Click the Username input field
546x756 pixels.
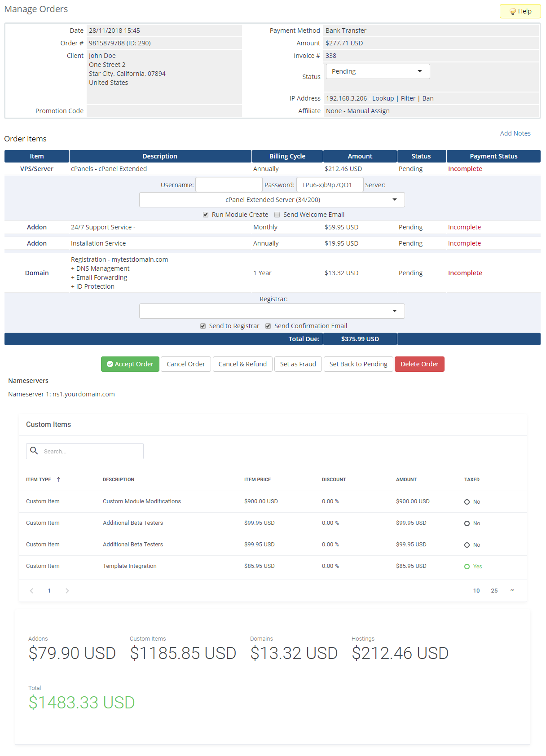(229, 185)
